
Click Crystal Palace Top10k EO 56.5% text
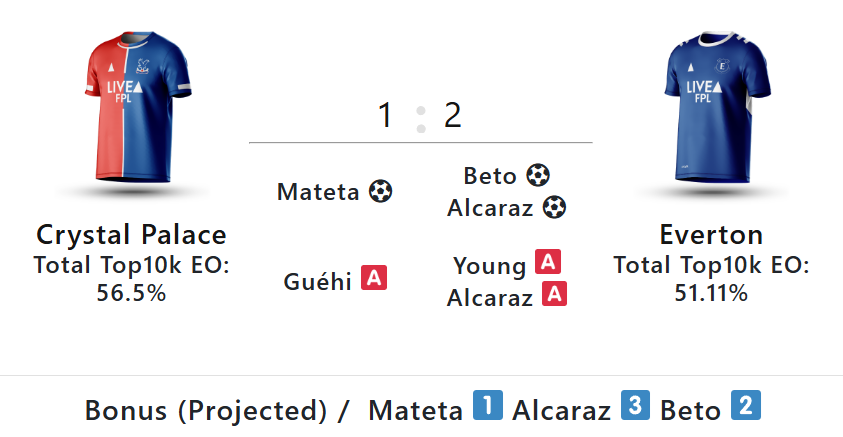click(x=131, y=279)
